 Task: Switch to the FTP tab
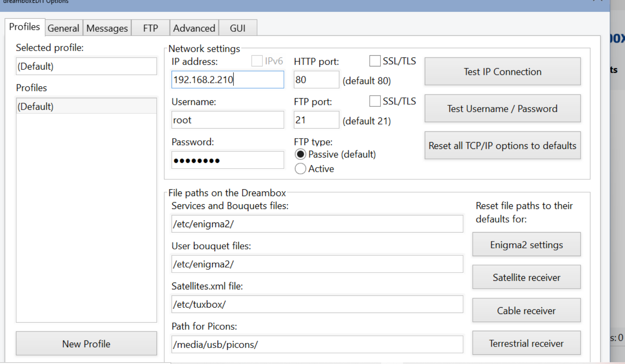(151, 28)
